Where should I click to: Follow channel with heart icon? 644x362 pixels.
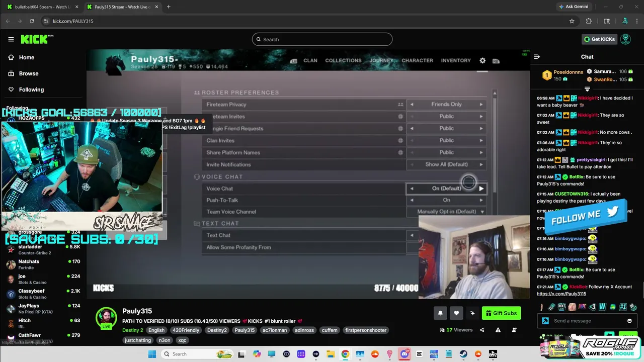tap(456, 313)
